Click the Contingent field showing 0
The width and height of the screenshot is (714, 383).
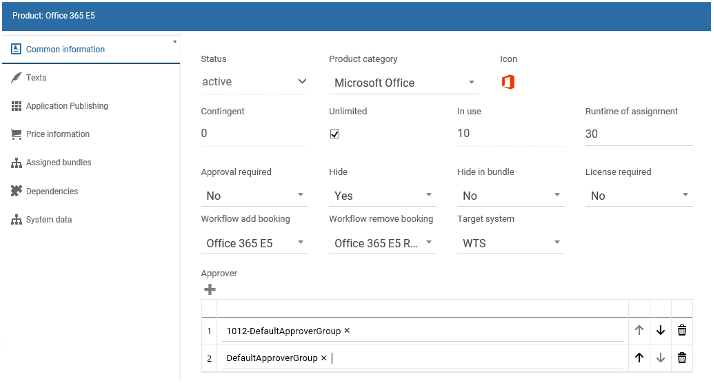(254, 133)
